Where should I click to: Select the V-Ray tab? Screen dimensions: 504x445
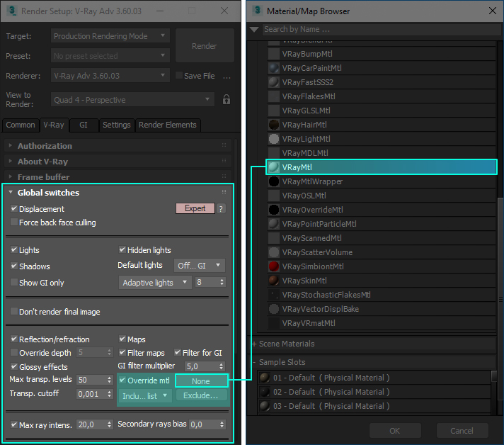tap(54, 125)
